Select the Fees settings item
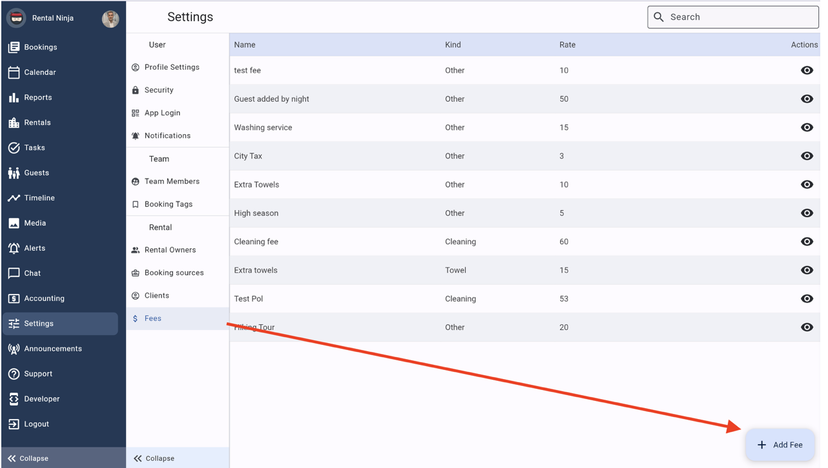This screenshot has height=468, width=828. point(177,319)
